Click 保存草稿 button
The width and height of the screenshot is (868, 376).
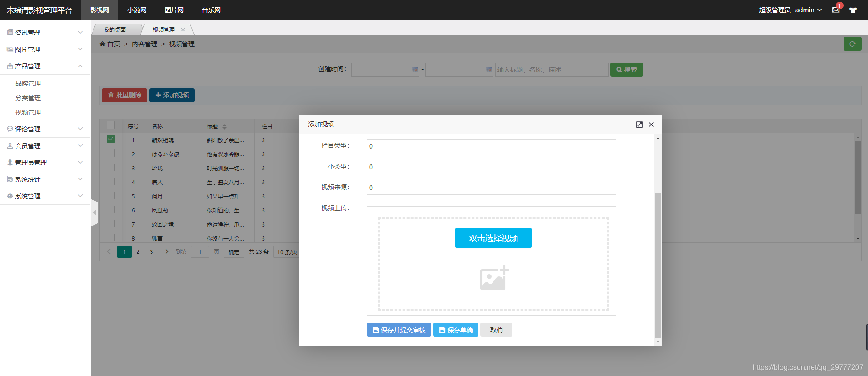click(456, 330)
